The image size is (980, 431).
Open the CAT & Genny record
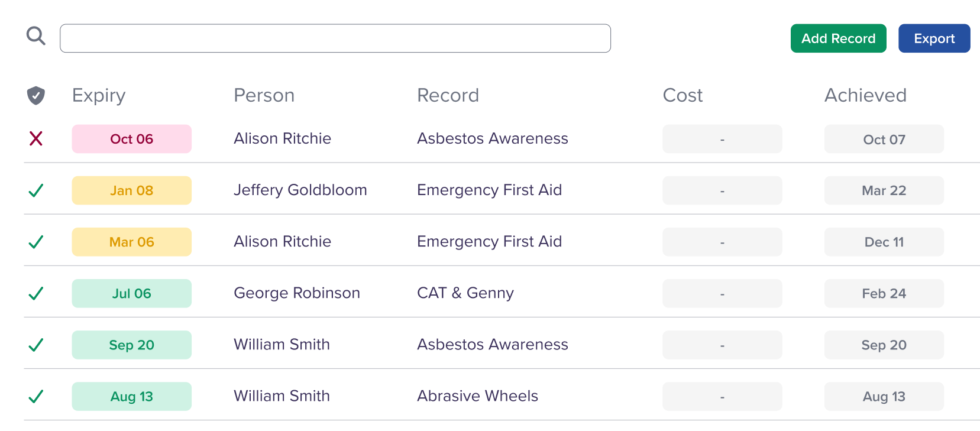(x=465, y=293)
